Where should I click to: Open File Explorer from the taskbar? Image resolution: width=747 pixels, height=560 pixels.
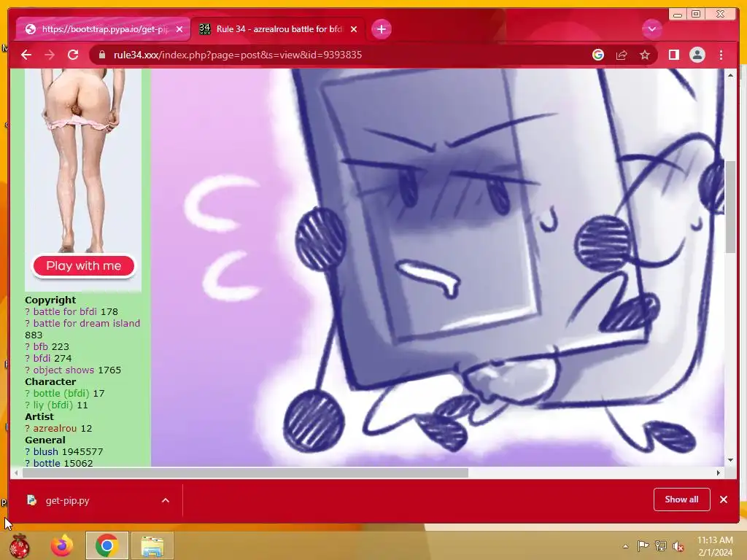152,545
